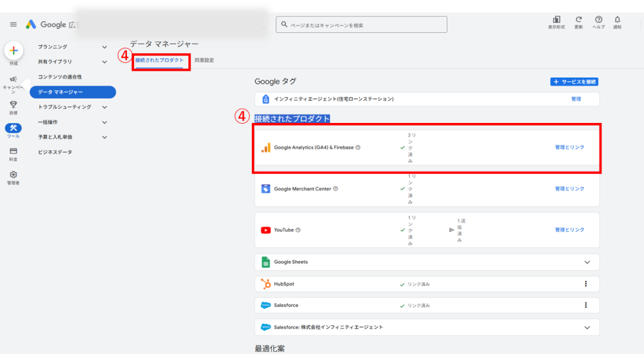Click the YouTube logo icon

click(266, 230)
